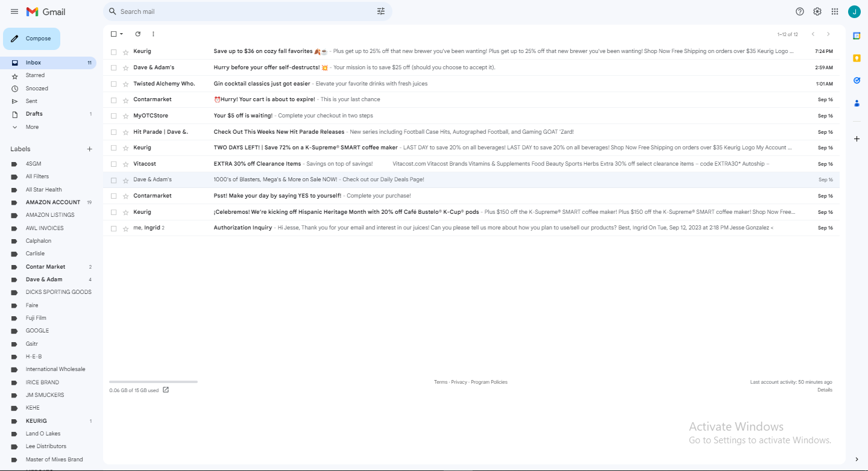Star the Twisted Alchemy email

(x=125, y=84)
